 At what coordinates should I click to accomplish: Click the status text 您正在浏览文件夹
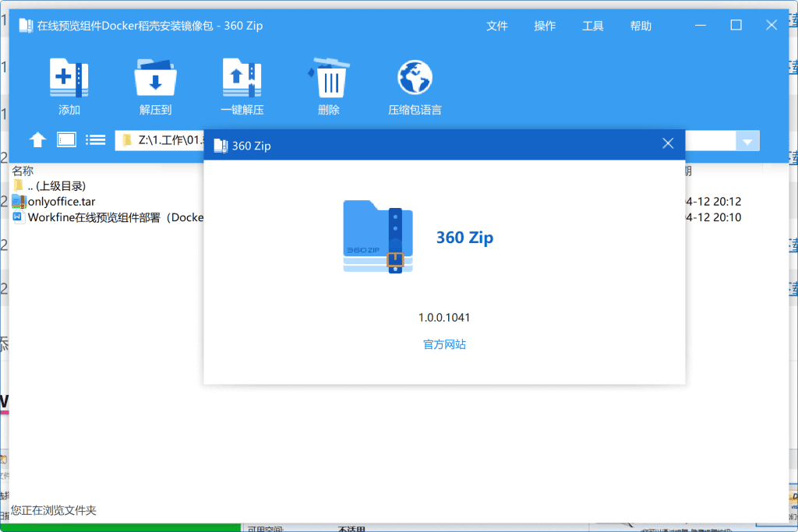54,510
